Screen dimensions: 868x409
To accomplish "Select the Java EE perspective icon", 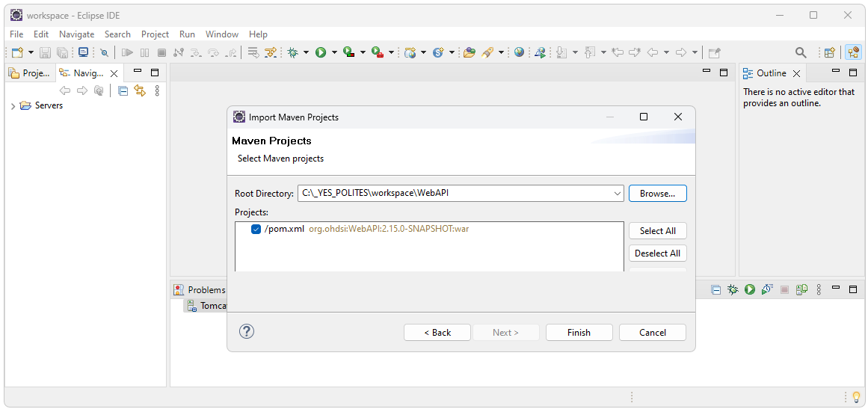I will 853,52.
